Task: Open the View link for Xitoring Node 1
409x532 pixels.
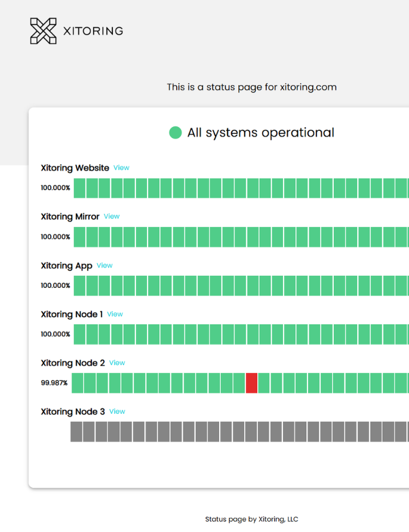Action: pos(115,314)
